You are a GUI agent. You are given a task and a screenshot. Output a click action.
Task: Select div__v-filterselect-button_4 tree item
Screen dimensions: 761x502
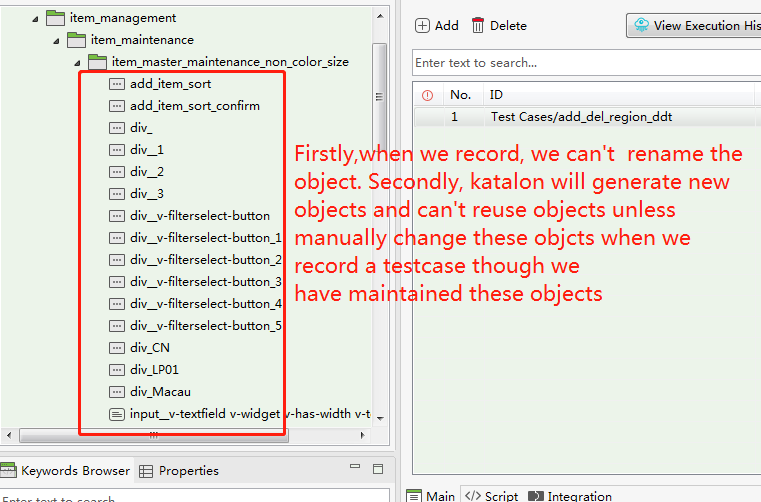tap(206, 304)
